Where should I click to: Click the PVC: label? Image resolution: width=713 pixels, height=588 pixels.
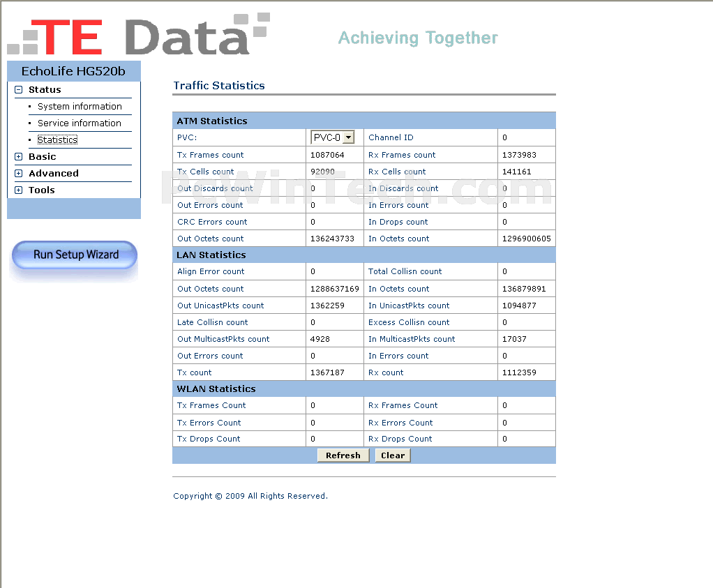188,137
